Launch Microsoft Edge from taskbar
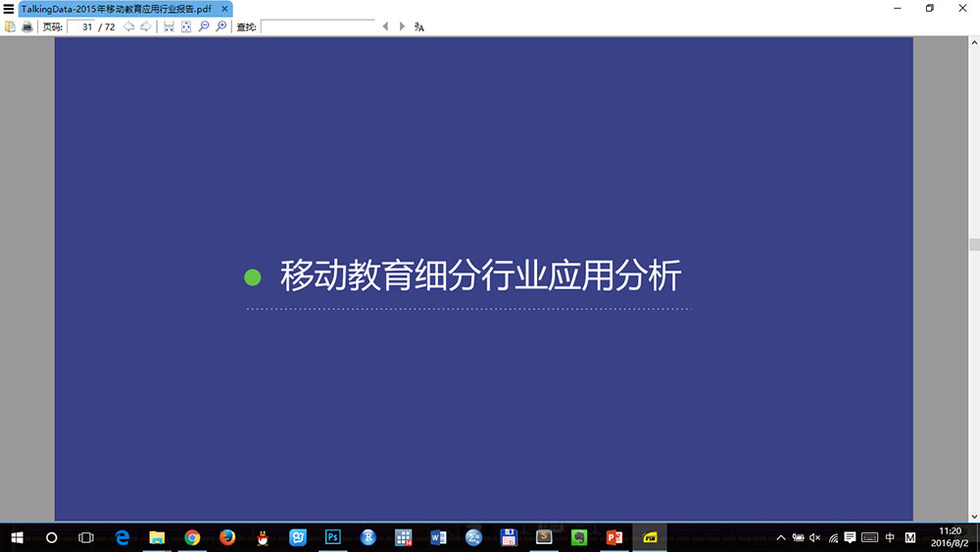The height and width of the screenshot is (552, 980). (122, 537)
